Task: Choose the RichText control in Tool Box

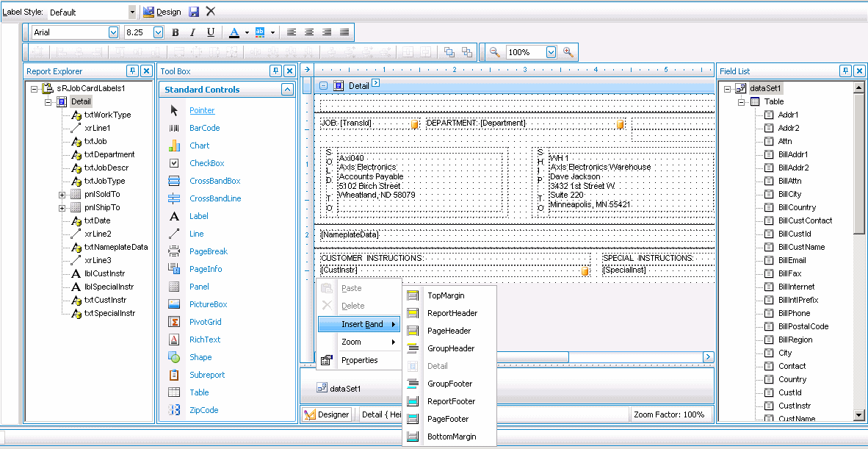Action: 205,340
